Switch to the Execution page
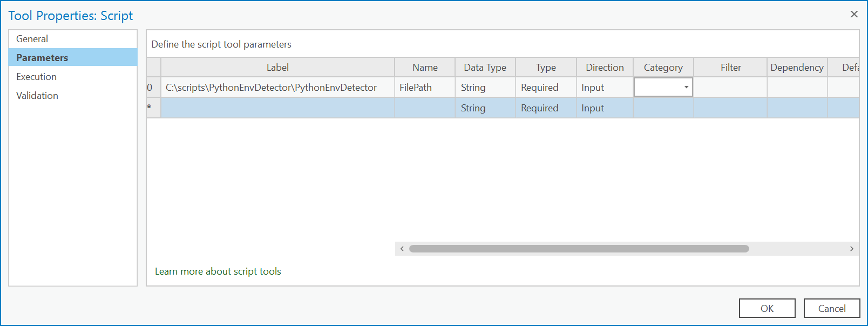 (36, 77)
